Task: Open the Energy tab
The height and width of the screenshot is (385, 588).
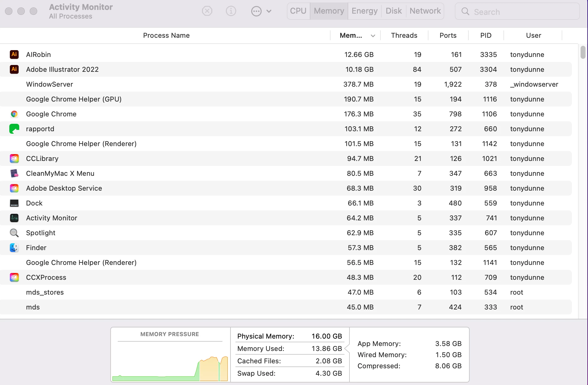Action: (x=365, y=11)
